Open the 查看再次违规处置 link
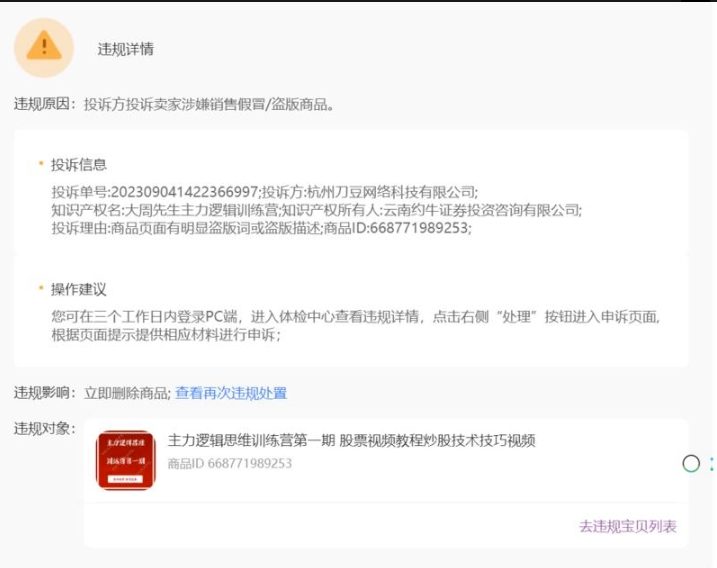This screenshot has height=568, width=717. (x=231, y=393)
